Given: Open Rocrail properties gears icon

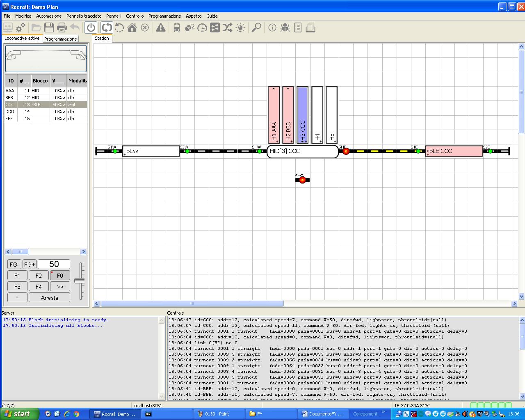Looking at the screenshot, I should 21,27.
